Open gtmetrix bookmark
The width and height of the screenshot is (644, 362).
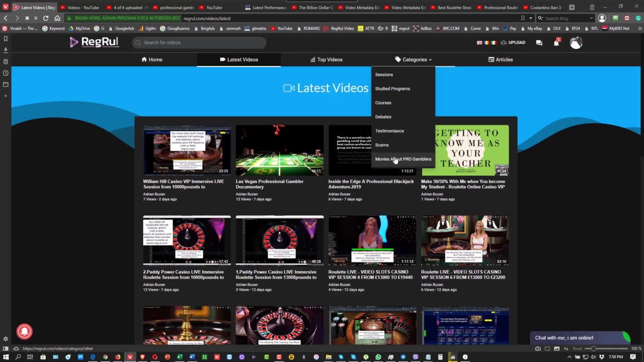[x=255, y=29]
